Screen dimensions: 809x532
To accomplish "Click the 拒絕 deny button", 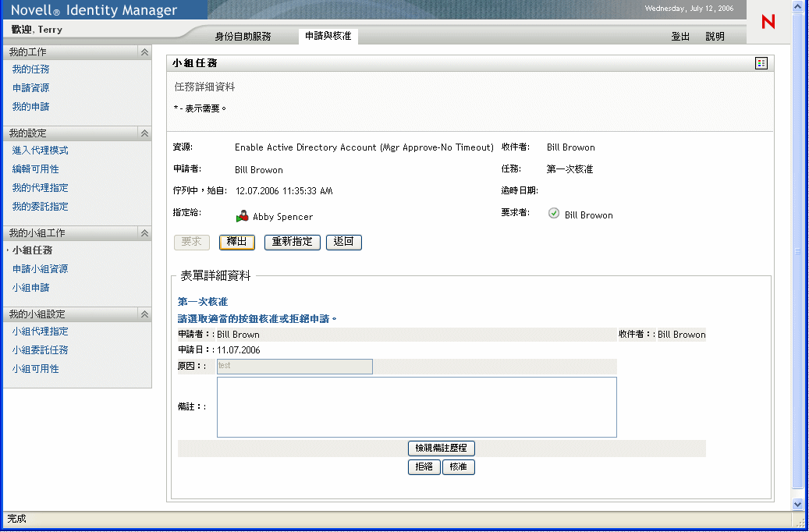I will point(424,467).
